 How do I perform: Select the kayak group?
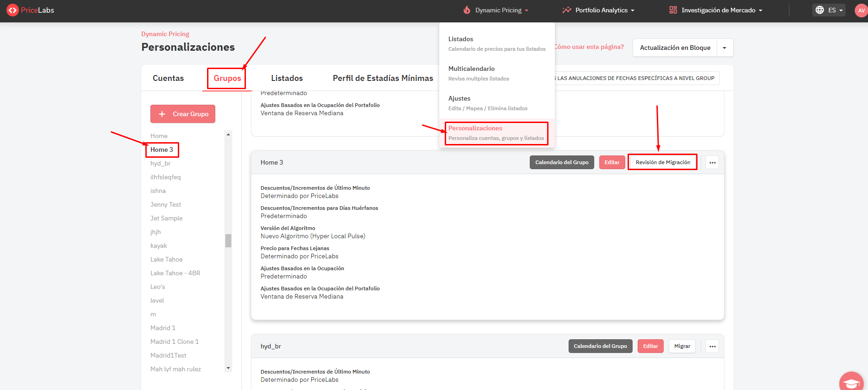click(159, 246)
